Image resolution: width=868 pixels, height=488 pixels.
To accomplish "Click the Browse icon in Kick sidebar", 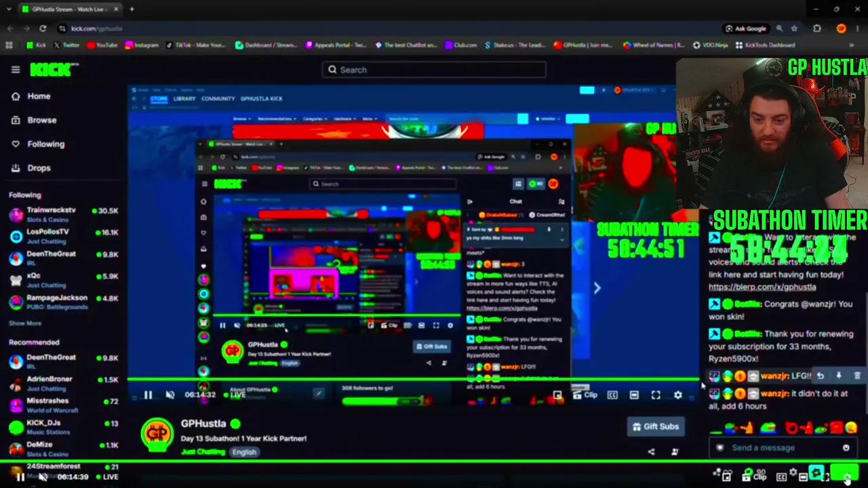I will pos(16,120).
